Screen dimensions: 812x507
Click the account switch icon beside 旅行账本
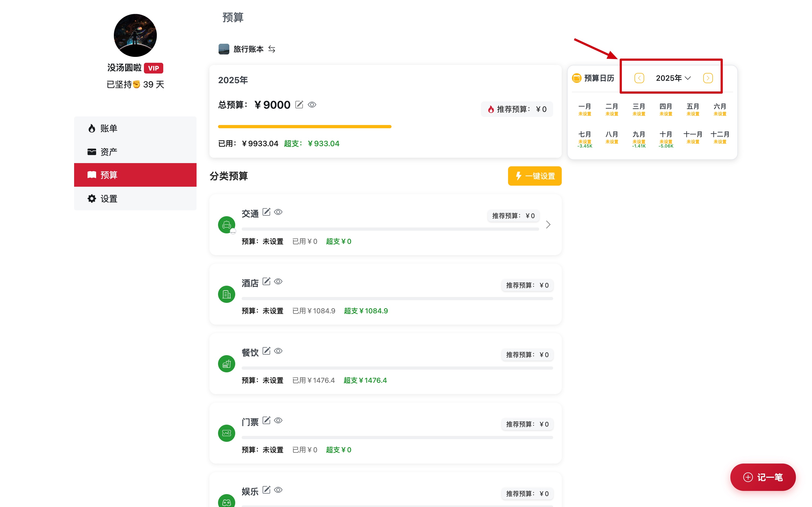(x=272, y=49)
